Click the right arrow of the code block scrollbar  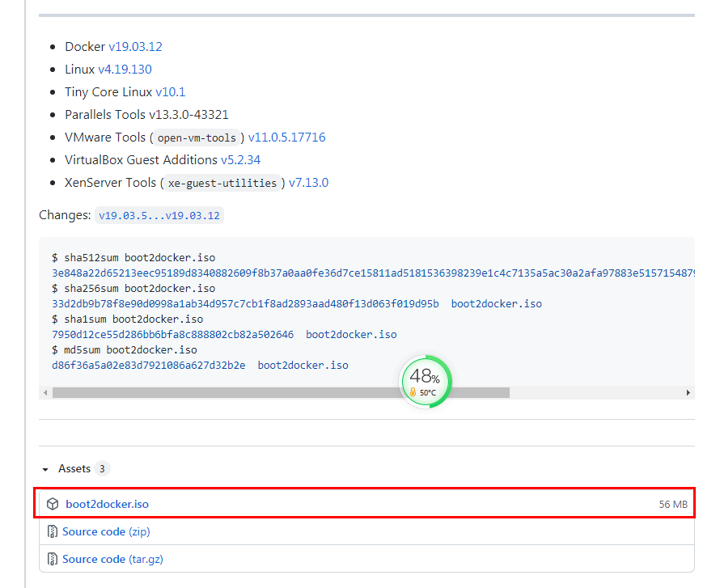pos(688,392)
